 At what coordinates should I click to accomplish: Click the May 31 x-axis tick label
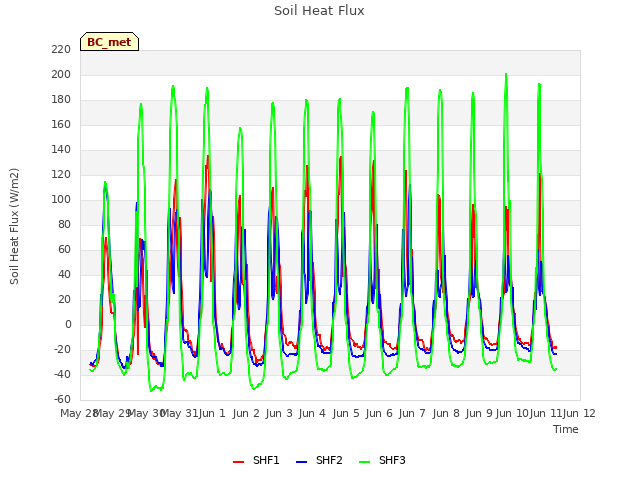click(179, 413)
